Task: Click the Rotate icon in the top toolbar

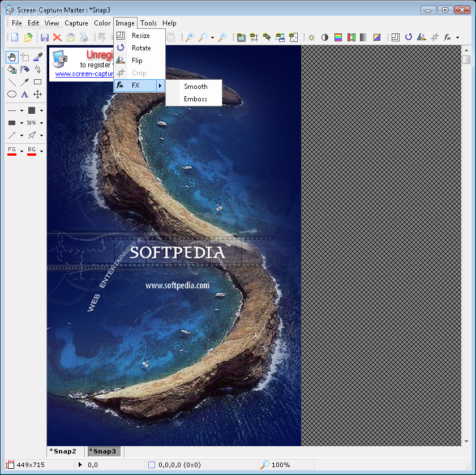Action: coord(409,37)
